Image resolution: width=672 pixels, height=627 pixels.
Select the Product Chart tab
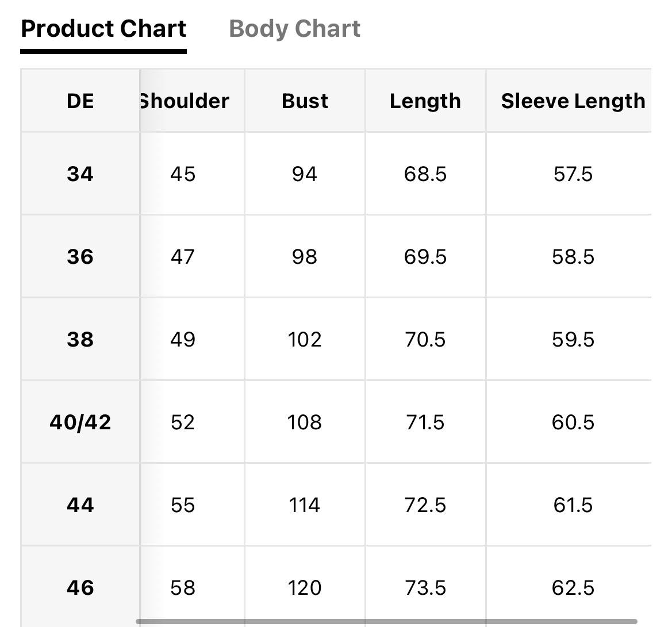(x=103, y=29)
